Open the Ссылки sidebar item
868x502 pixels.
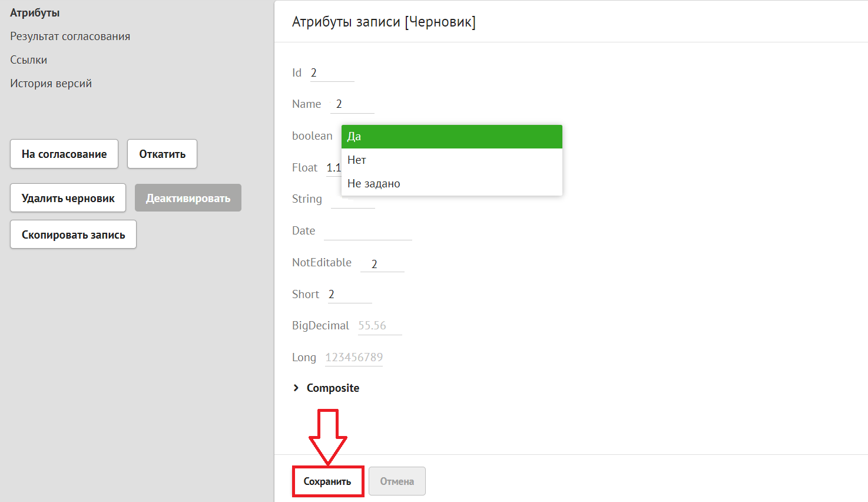28,60
